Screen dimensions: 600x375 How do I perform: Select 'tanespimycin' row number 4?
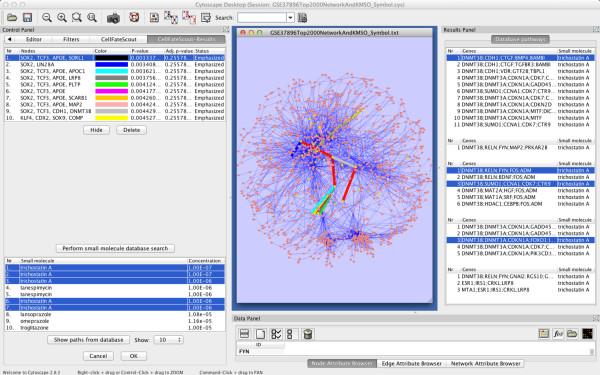coord(115,288)
